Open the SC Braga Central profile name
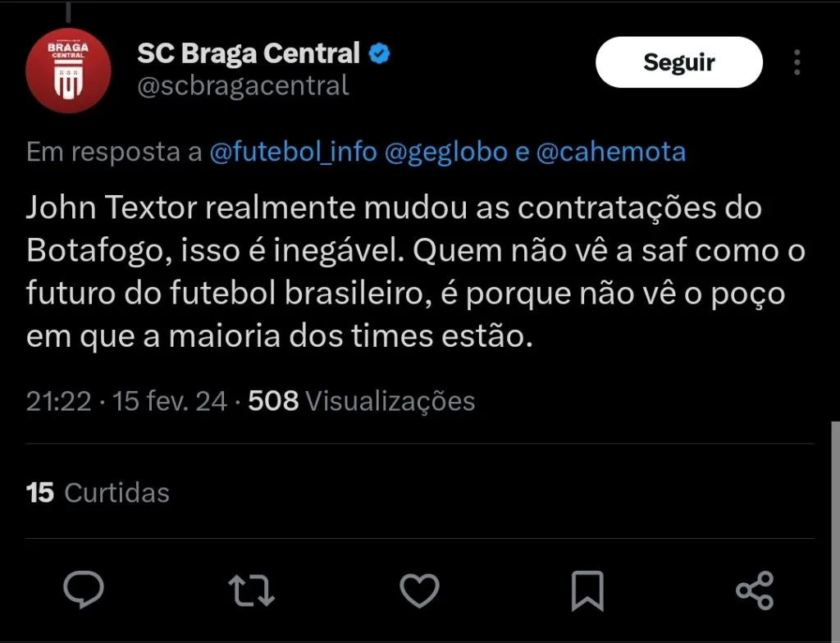Viewport: 840px width, 643px height. pyautogui.click(x=249, y=54)
